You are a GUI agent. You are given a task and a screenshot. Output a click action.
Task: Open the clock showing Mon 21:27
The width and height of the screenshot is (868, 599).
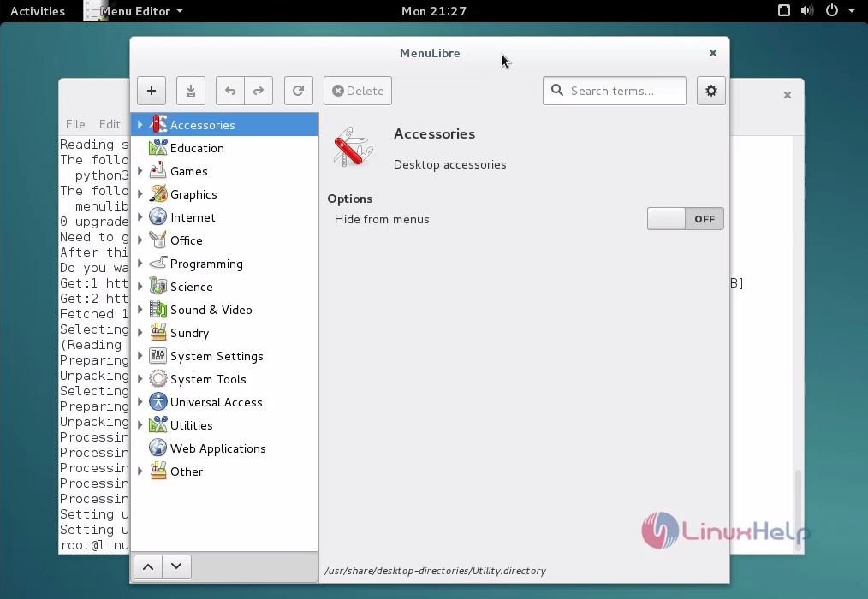434,11
